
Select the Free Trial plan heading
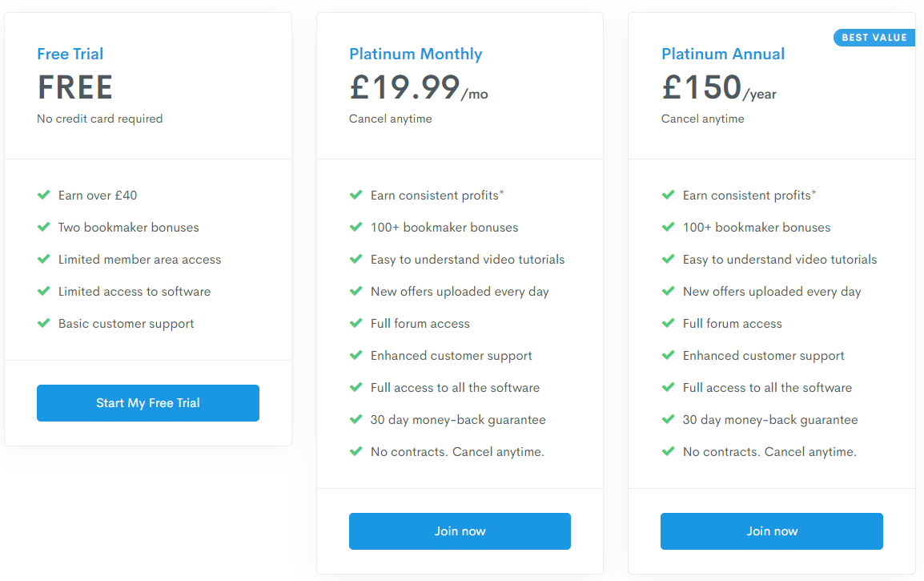coord(70,54)
